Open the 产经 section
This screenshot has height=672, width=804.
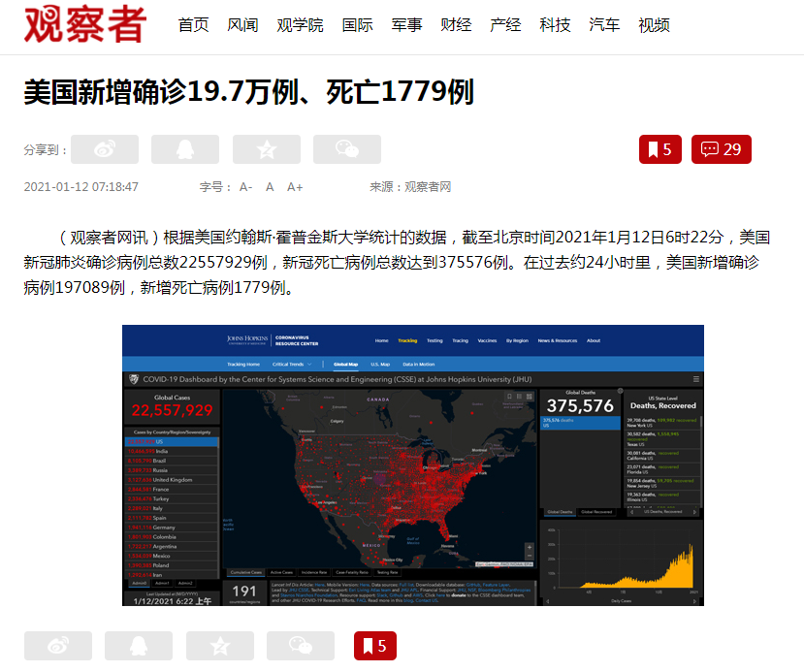[x=505, y=24]
